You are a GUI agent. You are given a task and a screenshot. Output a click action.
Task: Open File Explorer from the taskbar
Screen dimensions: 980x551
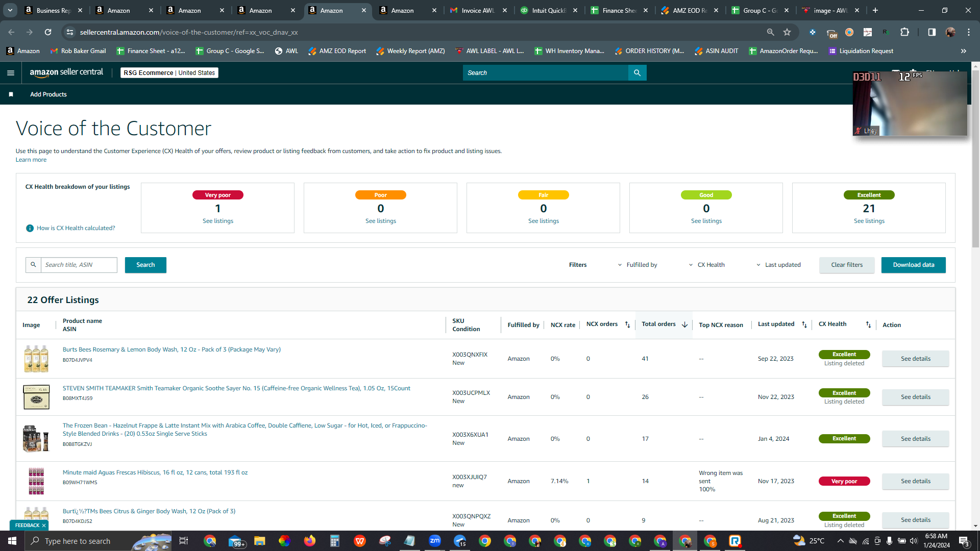point(260,541)
